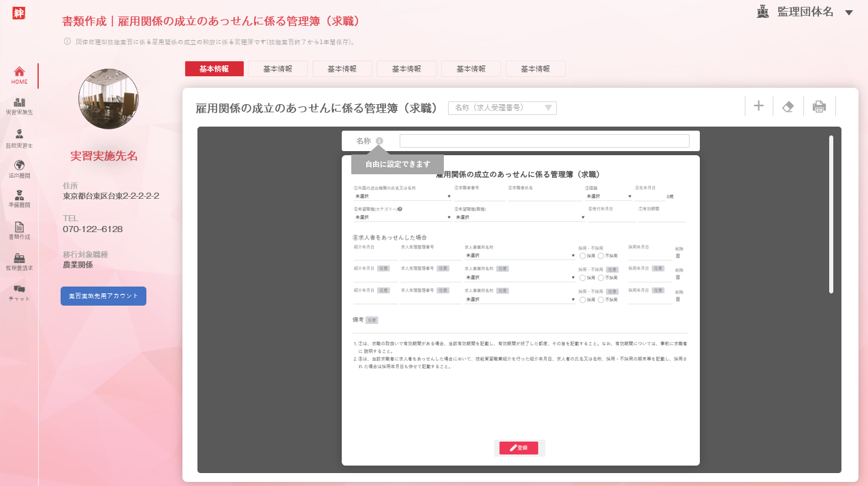
Task: Open 名称（求人受理番号） dropdown
Action: coord(502,108)
